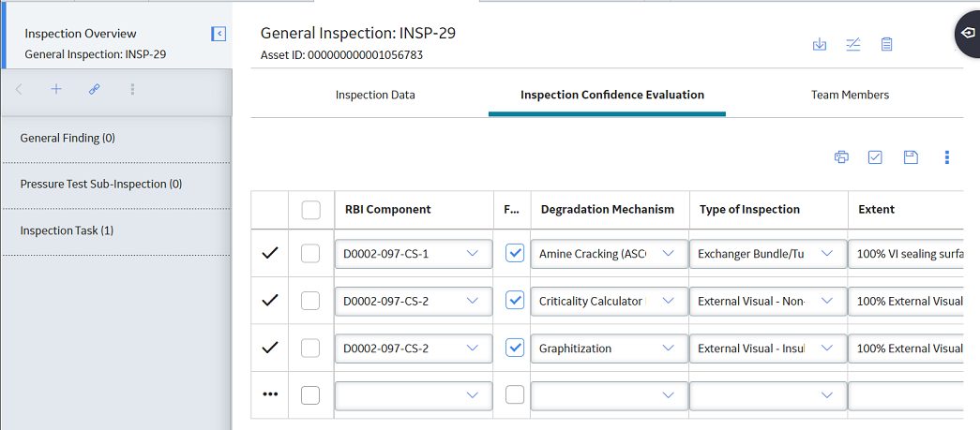The height and width of the screenshot is (430, 980).
Task: Select row checkbox for Graphitization row
Action: [x=310, y=348]
